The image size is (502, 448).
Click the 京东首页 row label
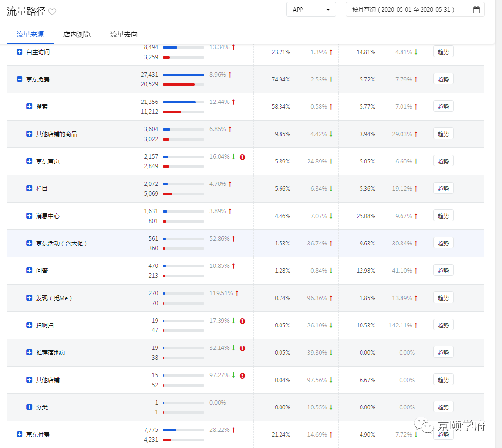[48, 162]
